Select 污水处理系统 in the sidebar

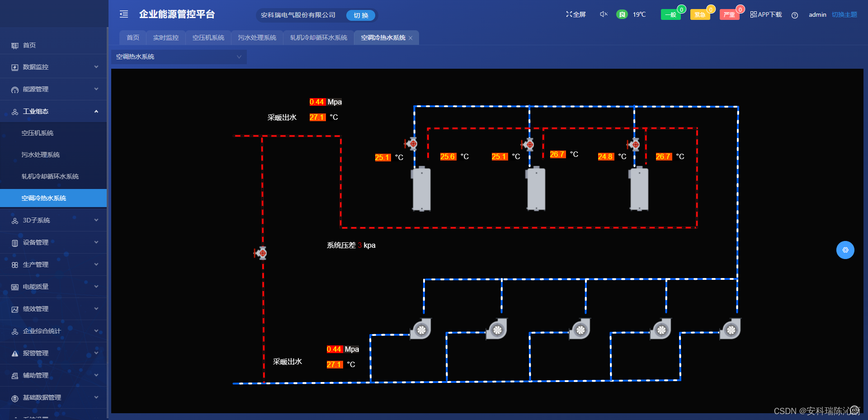click(x=53, y=155)
